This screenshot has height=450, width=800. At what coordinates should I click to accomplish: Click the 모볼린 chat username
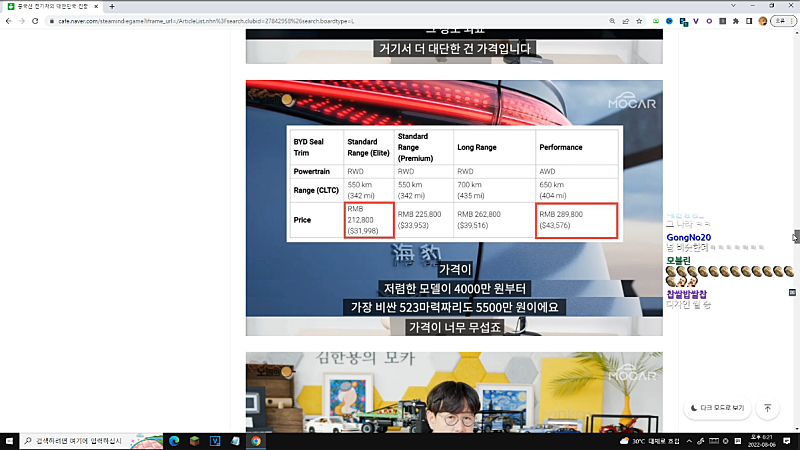click(x=678, y=260)
